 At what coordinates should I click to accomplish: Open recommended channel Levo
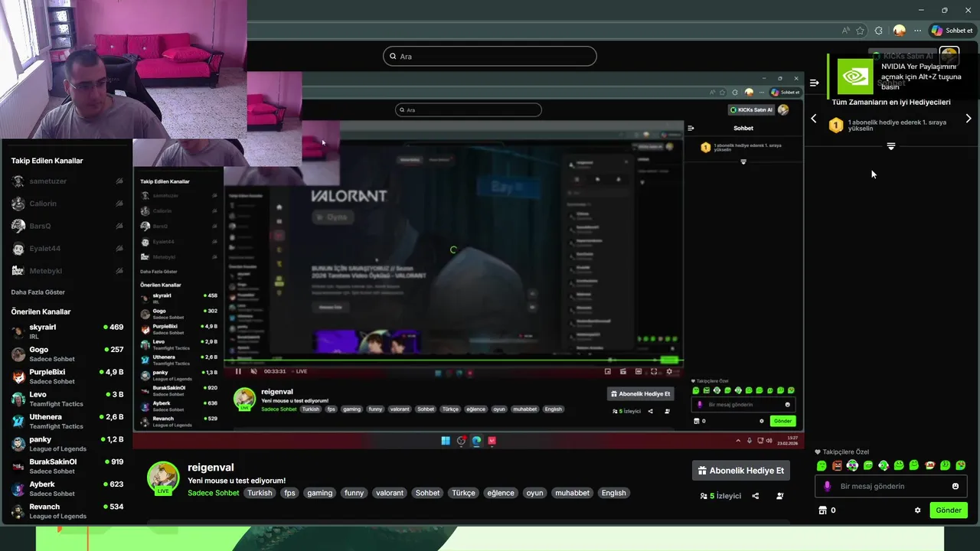pyautogui.click(x=67, y=399)
